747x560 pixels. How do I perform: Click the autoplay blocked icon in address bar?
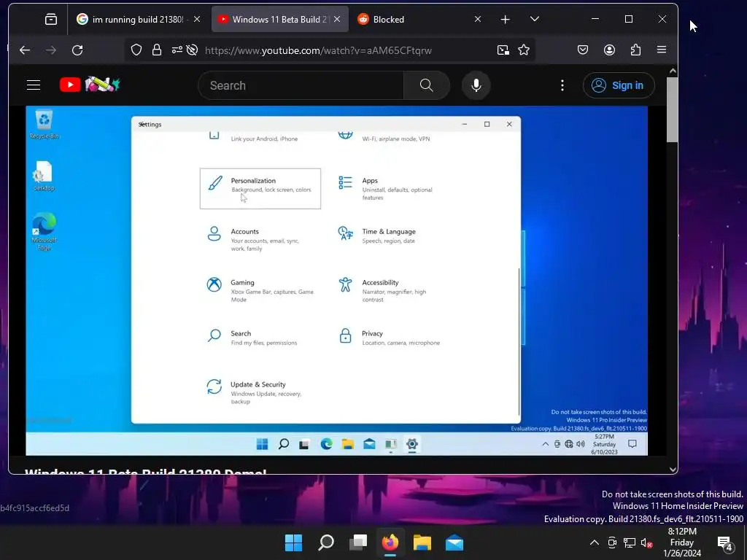(192, 50)
